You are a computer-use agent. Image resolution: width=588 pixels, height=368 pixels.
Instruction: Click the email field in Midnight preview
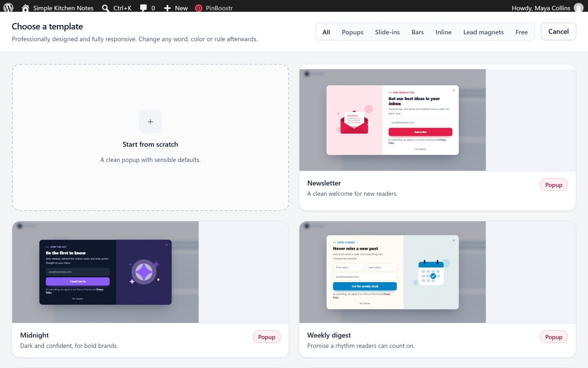pos(78,272)
